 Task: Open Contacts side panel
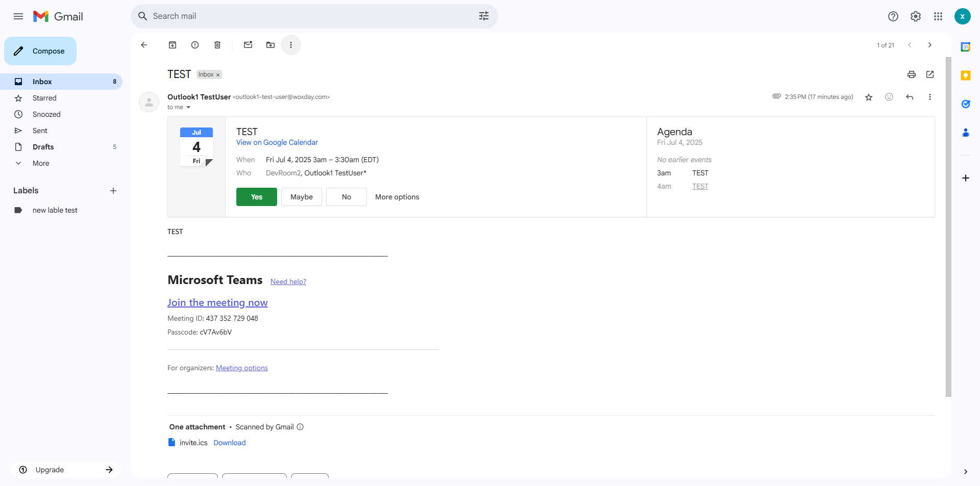(965, 133)
